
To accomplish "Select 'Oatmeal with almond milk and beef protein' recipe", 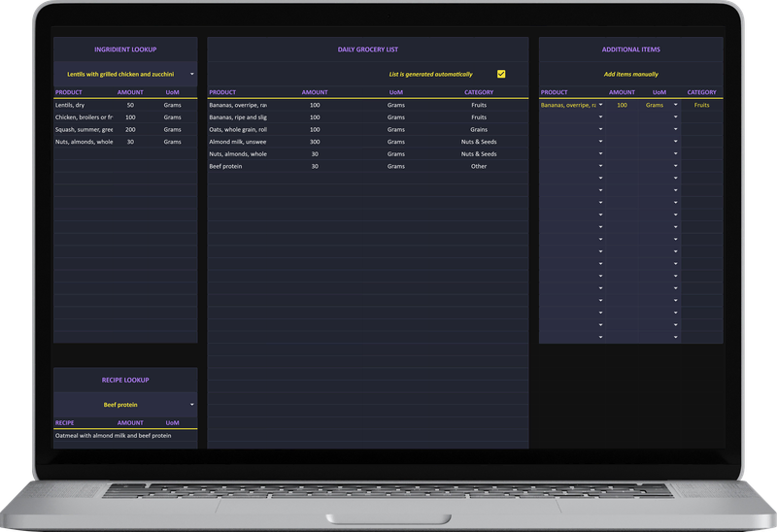I will click(113, 436).
